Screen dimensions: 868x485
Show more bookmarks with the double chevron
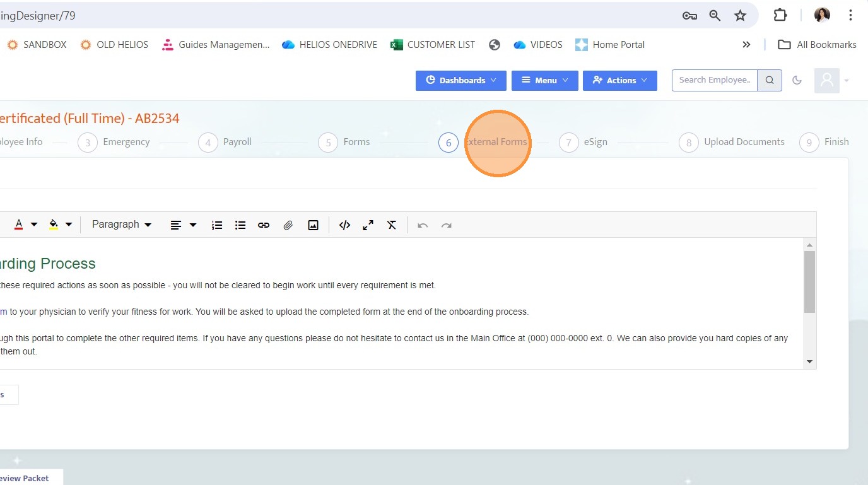coord(746,45)
